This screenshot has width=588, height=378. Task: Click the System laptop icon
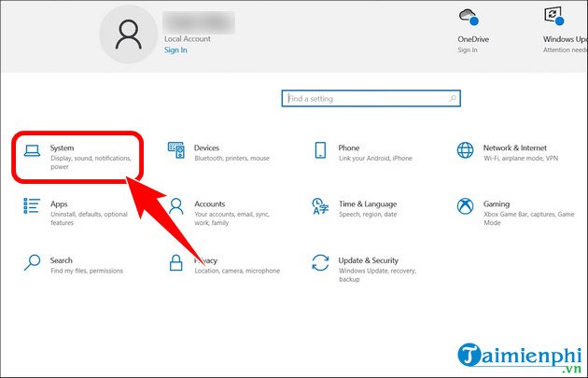point(32,151)
